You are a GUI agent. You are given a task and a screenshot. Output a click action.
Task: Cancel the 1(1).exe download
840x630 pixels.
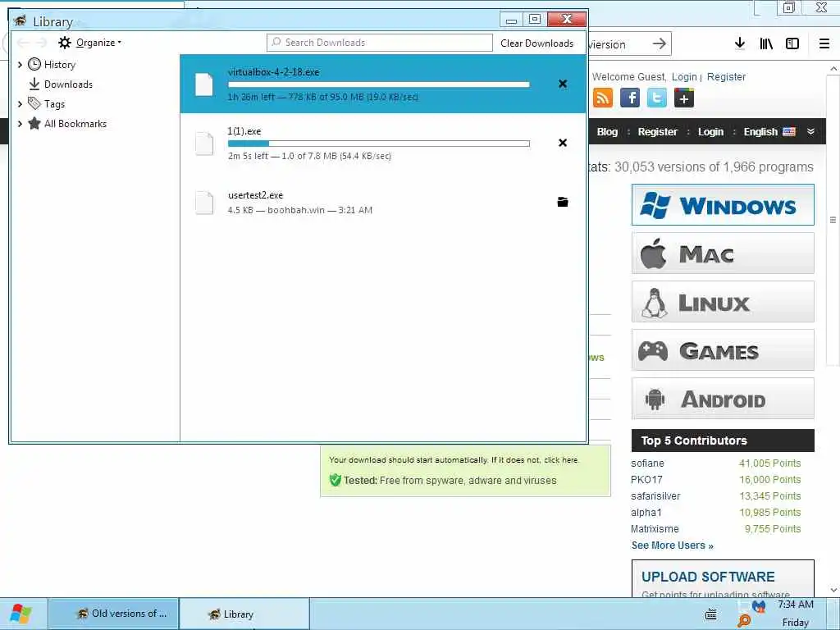[x=563, y=143]
